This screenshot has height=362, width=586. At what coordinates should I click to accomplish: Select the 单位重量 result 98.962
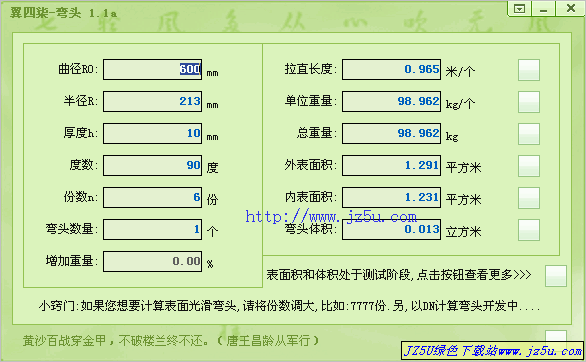392,102
